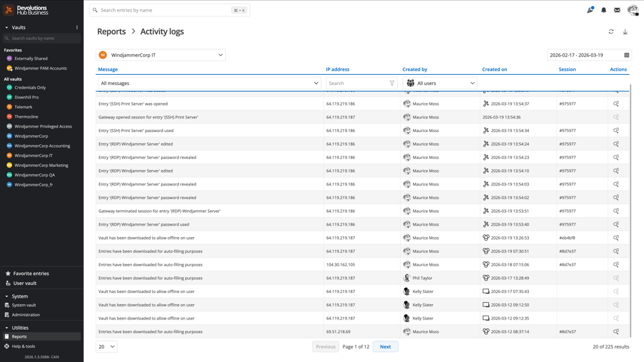Click the Search entries by name field
The image size is (644, 362).
[169, 10]
